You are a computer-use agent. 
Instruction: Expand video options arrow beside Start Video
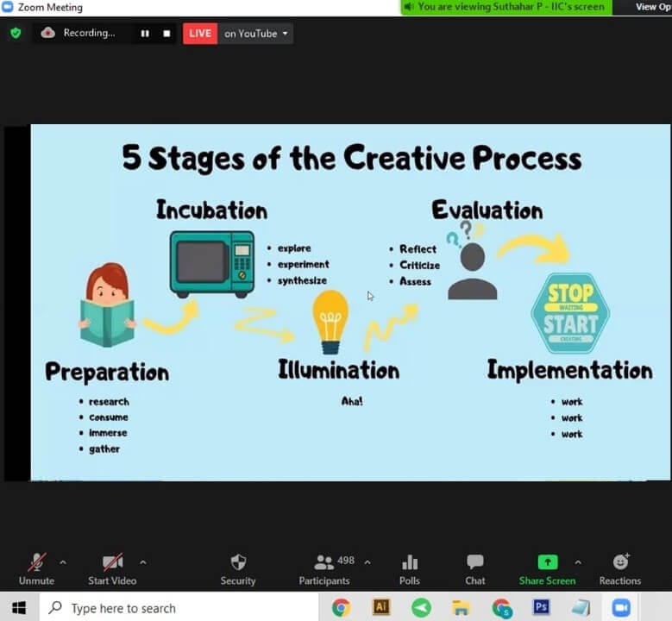pyautogui.click(x=143, y=562)
